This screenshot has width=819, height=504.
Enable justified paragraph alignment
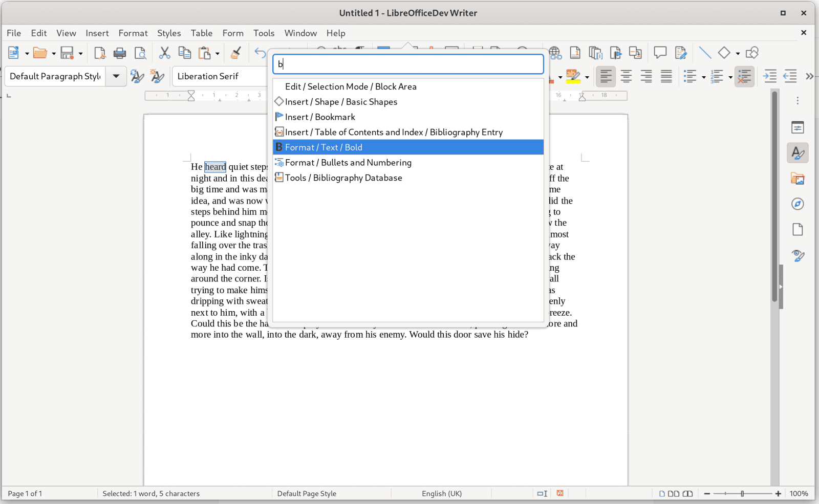point(665,76)
